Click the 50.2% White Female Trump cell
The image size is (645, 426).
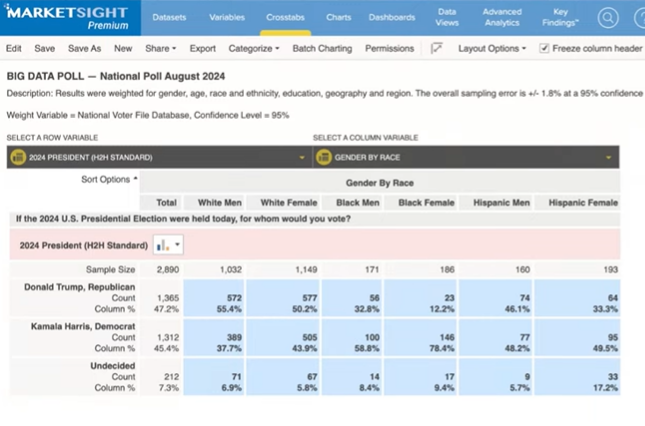click(304, 309)
